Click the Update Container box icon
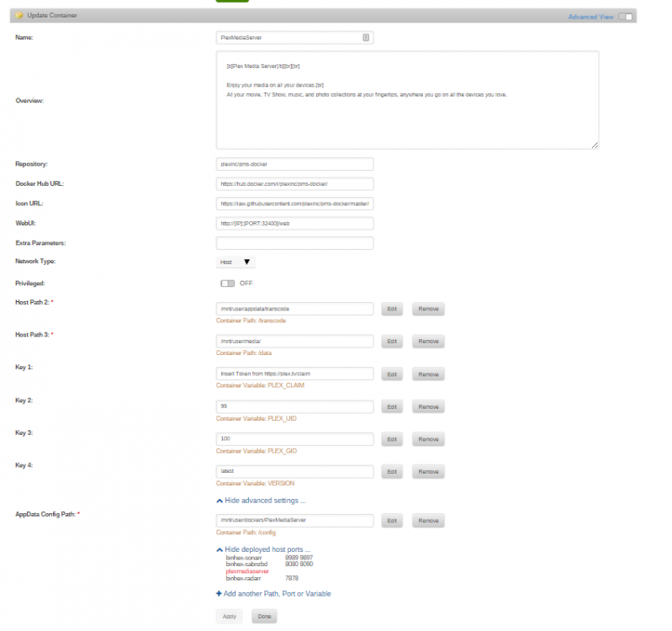Screen dimensions: 672x631 click(x=19, y=15)
